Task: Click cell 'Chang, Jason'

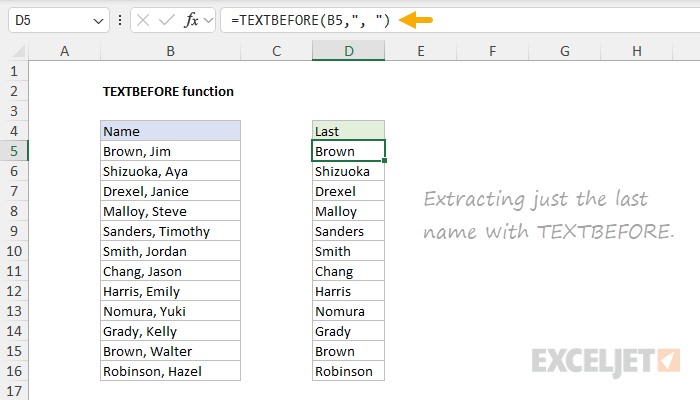Action: tap(171, 271)
